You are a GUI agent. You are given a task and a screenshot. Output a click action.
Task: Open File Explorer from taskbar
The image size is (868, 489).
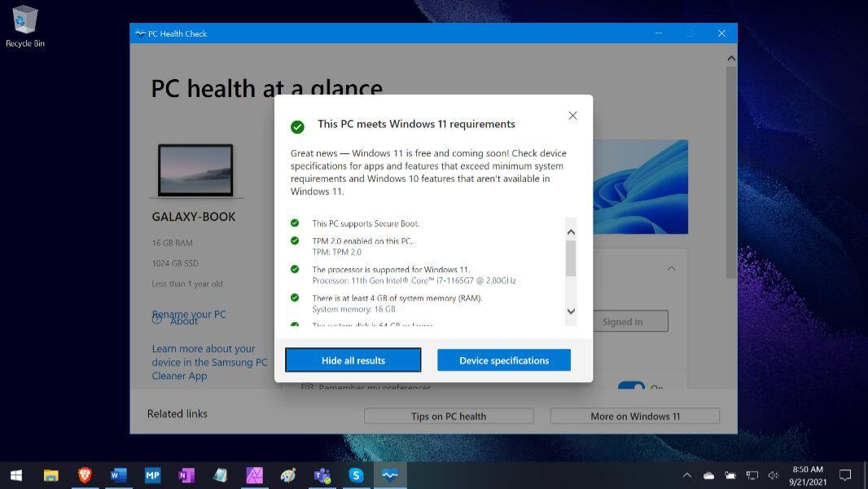pos(51,475)
